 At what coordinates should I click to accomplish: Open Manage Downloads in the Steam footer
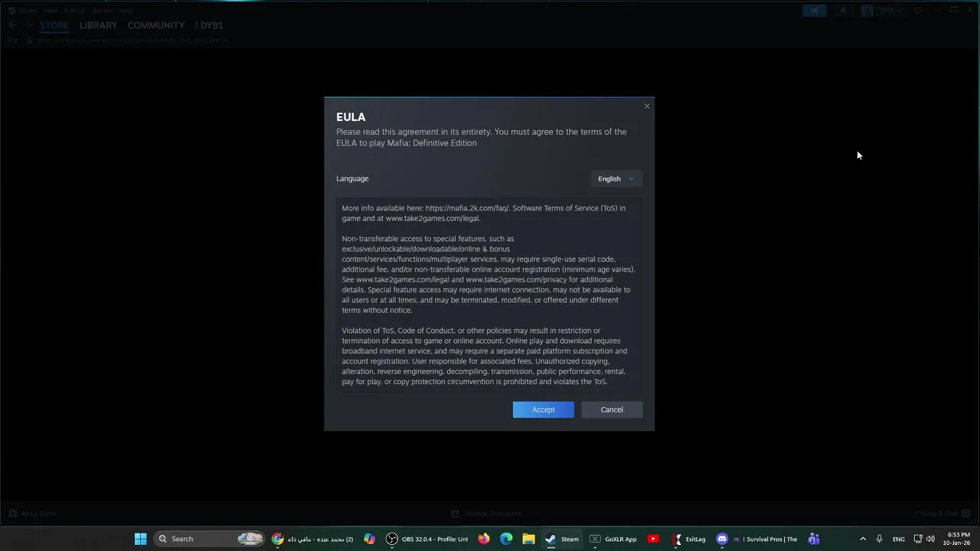[x=486, y=514]
